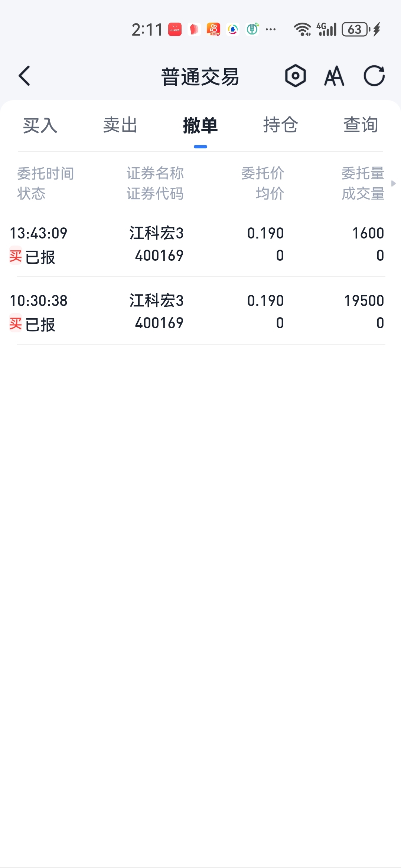Tap the Huawei AppGallery status icon

(x=175, y=29)
